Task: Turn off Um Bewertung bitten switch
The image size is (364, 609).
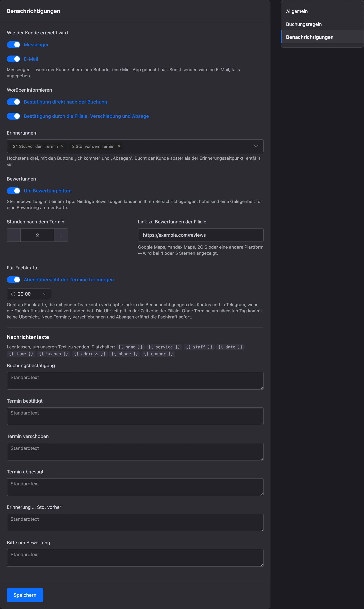Action: click(x=13, y=191)
